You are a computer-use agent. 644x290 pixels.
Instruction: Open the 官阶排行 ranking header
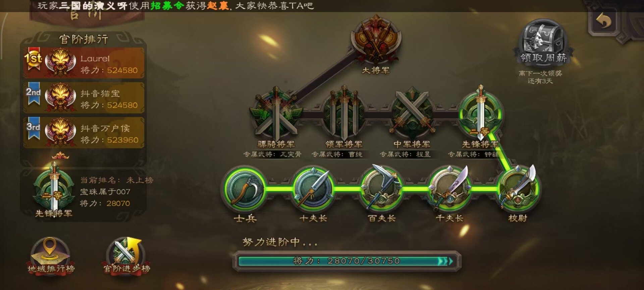tap(84, 39)
